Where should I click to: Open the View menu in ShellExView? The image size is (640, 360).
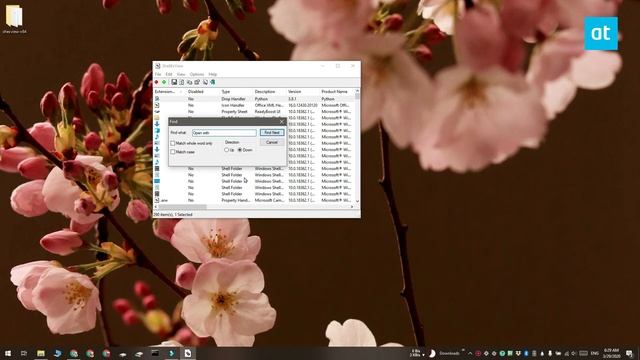(181, 74)
